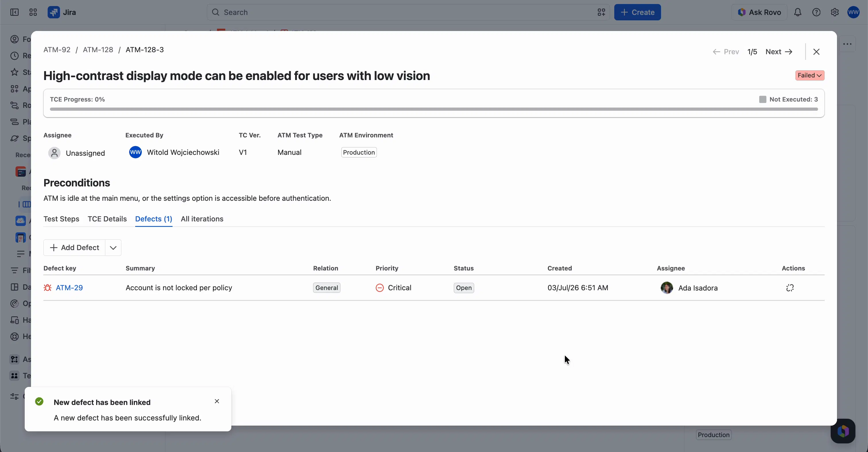Open the Rovo chat floating button

(843, 431)
